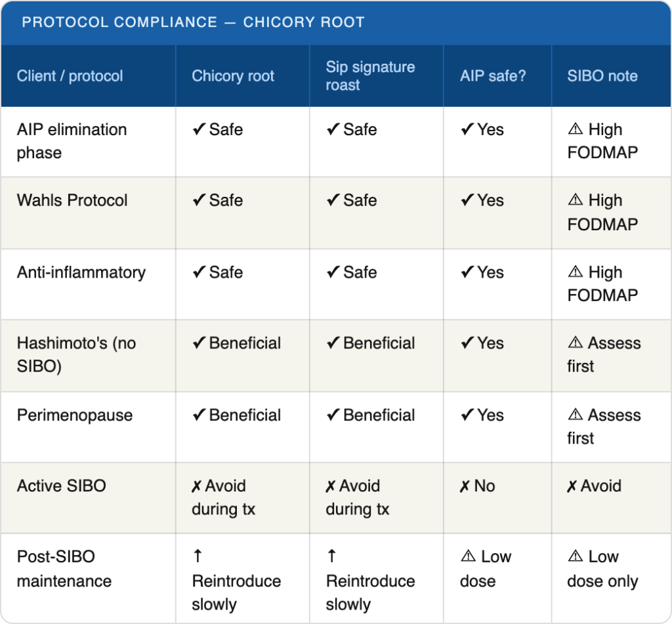Click the 'Protocol Compliance — Chicory Root' title
This screenshot has width=672, height=624.
point(193,22)
